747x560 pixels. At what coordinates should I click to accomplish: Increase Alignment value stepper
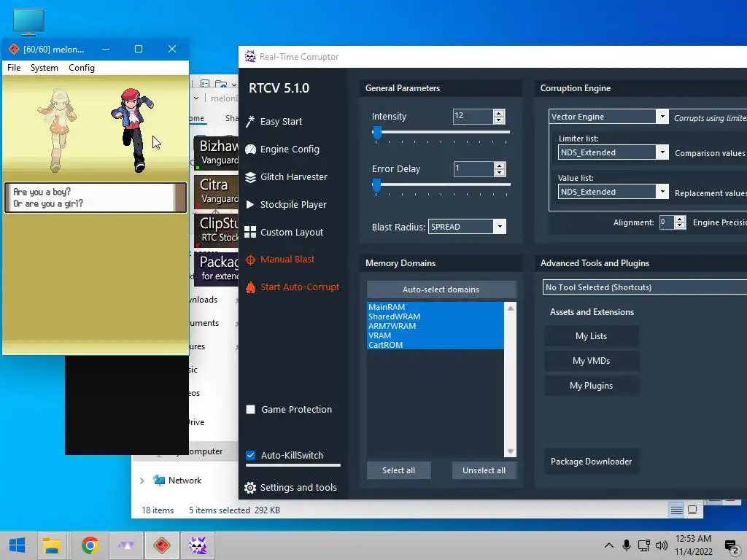pyautogui.click(x=680, y=219)
